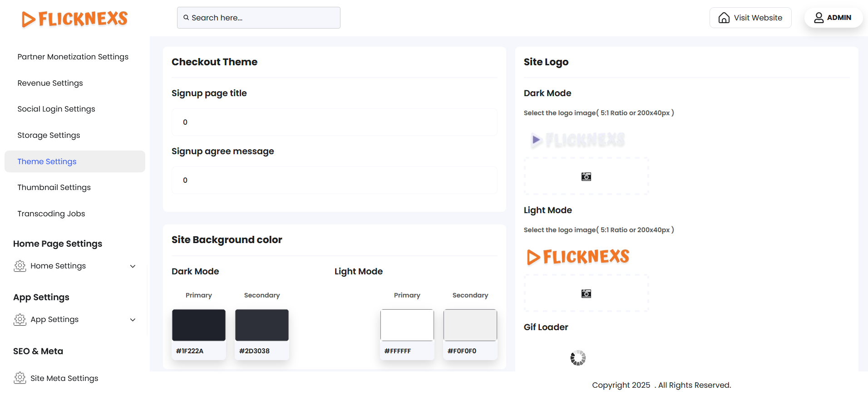Click the house icon beside Visit Website
This screenshot has height=395, width=868.
724,18
